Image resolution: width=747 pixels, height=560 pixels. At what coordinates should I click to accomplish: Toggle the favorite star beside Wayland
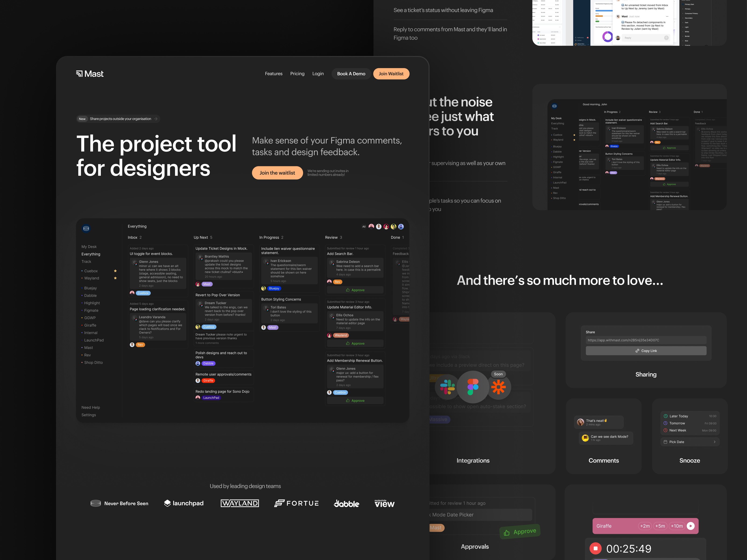(115, 278)
